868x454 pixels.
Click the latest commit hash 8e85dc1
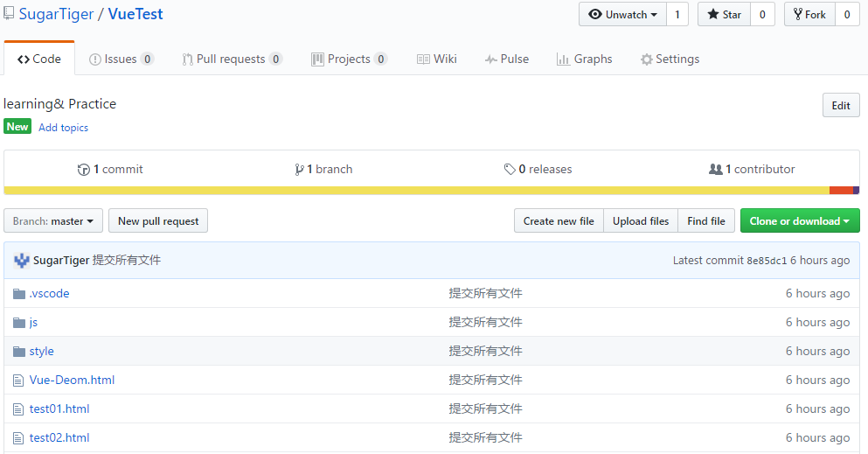point(767,261)
